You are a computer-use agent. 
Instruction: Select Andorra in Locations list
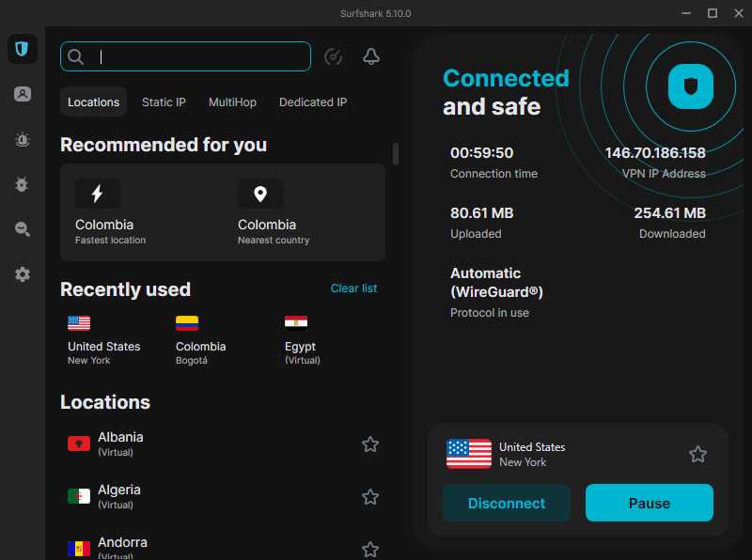pos(223,549)
